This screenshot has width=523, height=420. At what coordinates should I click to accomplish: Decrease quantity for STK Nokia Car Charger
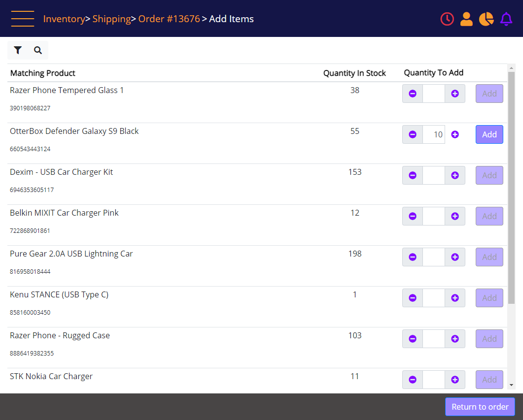(x=413, y=380)
